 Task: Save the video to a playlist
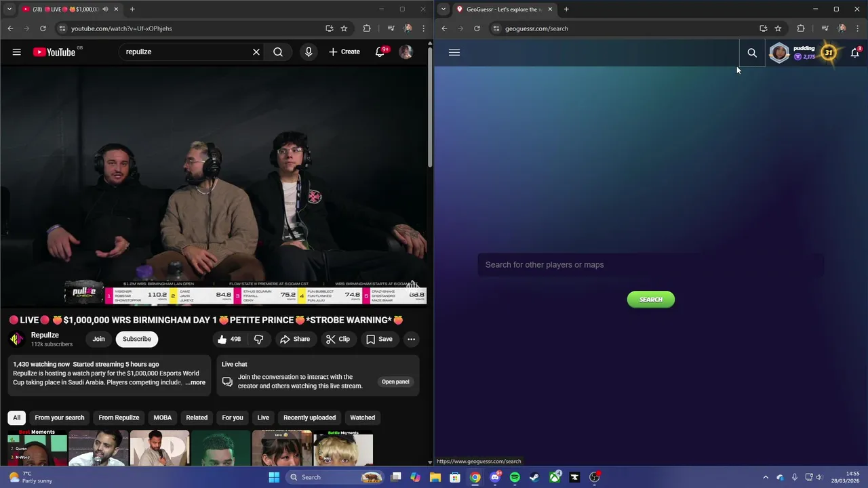[x=379, y=339]
